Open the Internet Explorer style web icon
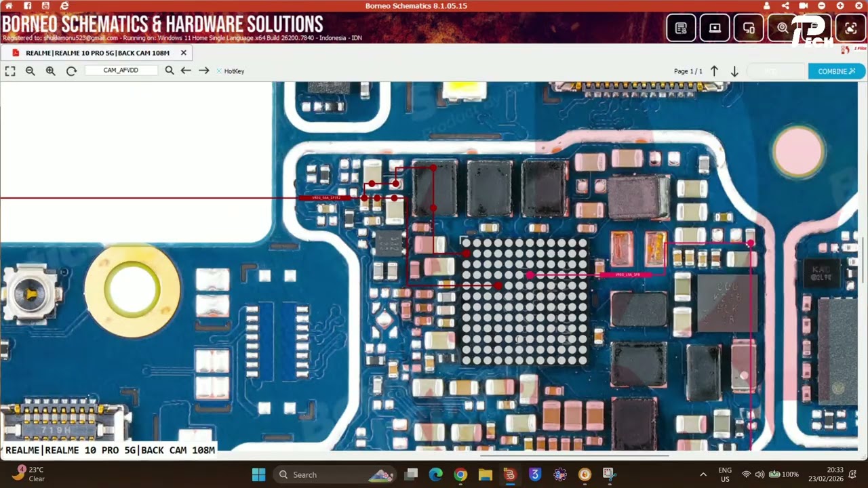 [x=64, y=5]
